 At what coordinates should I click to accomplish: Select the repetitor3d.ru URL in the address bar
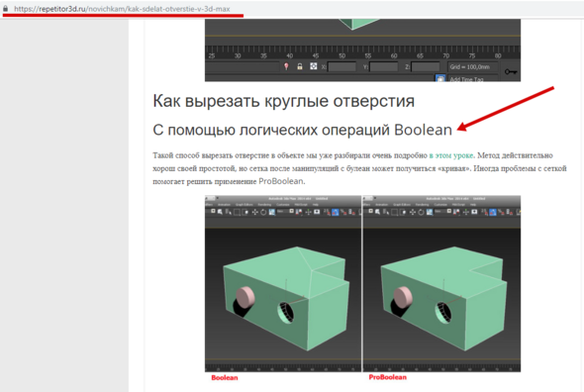[122, 9]
